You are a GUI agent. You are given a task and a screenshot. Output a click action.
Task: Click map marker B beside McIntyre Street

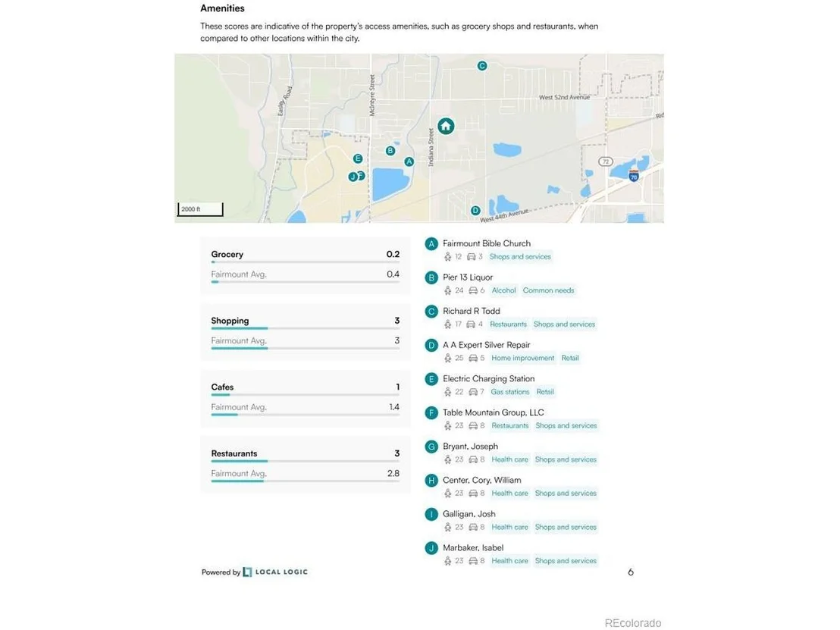(x=390, y=151)
